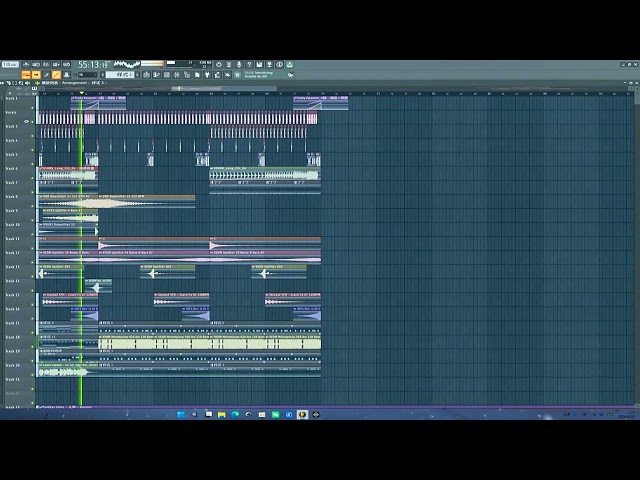Screen dimensions: 640x480
Task: Click the eye-like view icon in top toolbar
Action: [279, 64]
